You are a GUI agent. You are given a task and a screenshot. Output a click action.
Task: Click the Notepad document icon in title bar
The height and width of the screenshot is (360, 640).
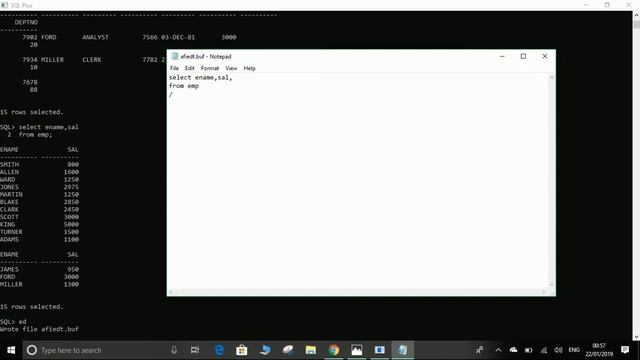pyautogui.click(x=175, y=56)
